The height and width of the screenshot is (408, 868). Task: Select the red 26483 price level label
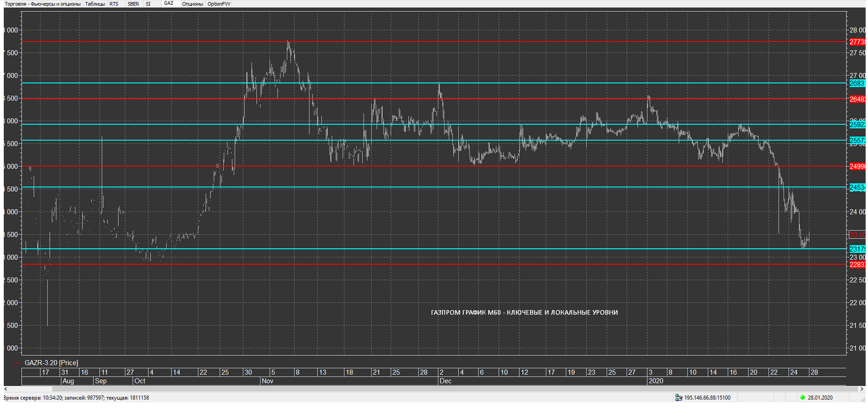click(x=857, y=99)
